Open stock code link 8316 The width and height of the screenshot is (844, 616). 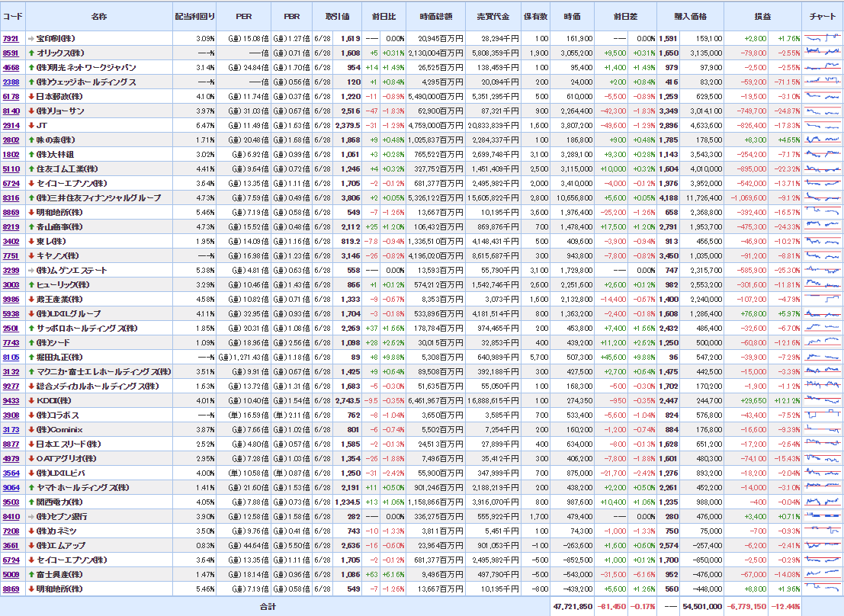(x=11, y=197)
